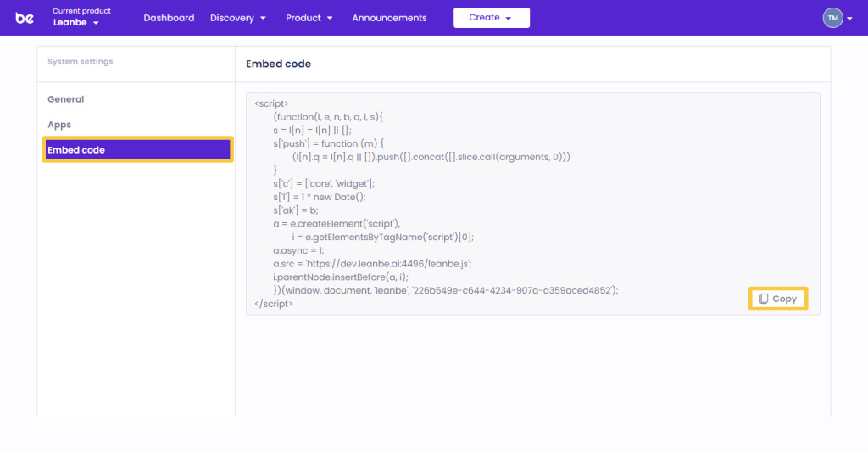Open Announcements from the top navigation
The height and width of the screenshot is (453, 868).
pos(389,18)
